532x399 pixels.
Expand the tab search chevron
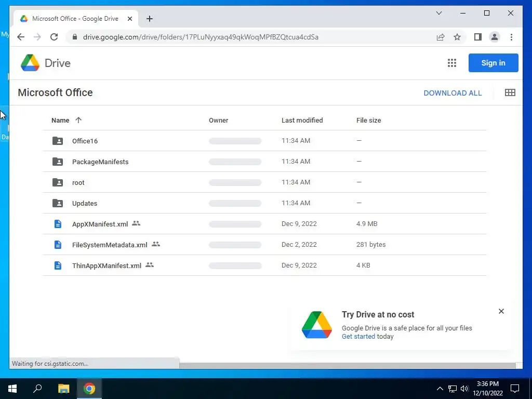(439, 13)
